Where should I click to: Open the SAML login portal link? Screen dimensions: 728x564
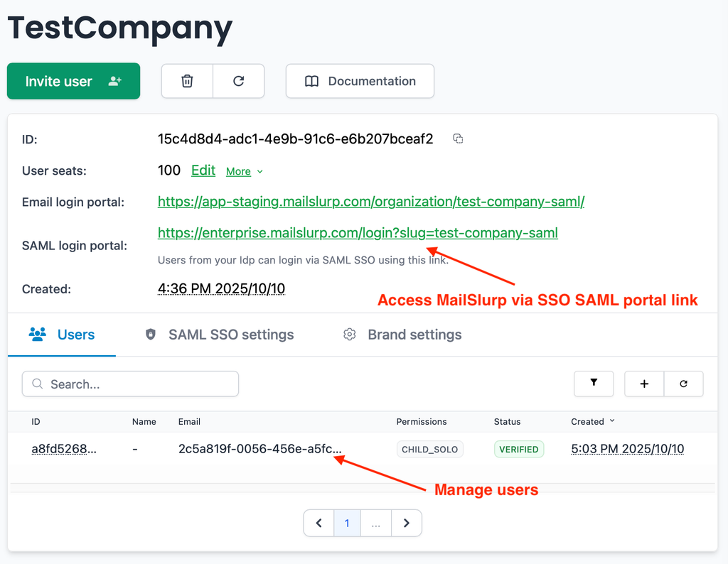tap(358, 233)
